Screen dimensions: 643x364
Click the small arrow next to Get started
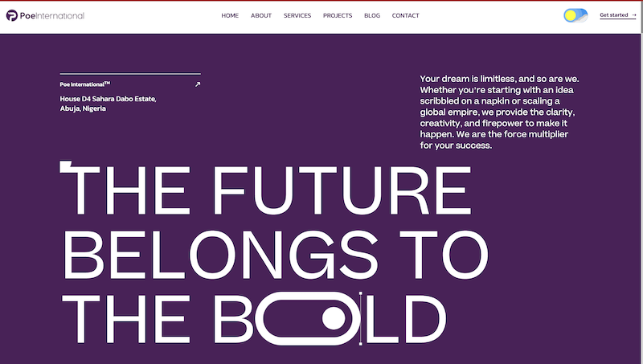click(x=633, y=15)
